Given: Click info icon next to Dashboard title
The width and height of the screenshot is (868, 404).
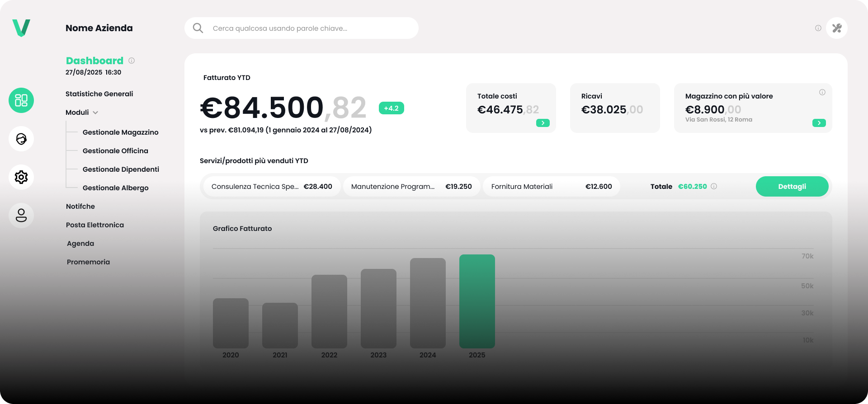Looking at the screenshot, I should (132, 61).
